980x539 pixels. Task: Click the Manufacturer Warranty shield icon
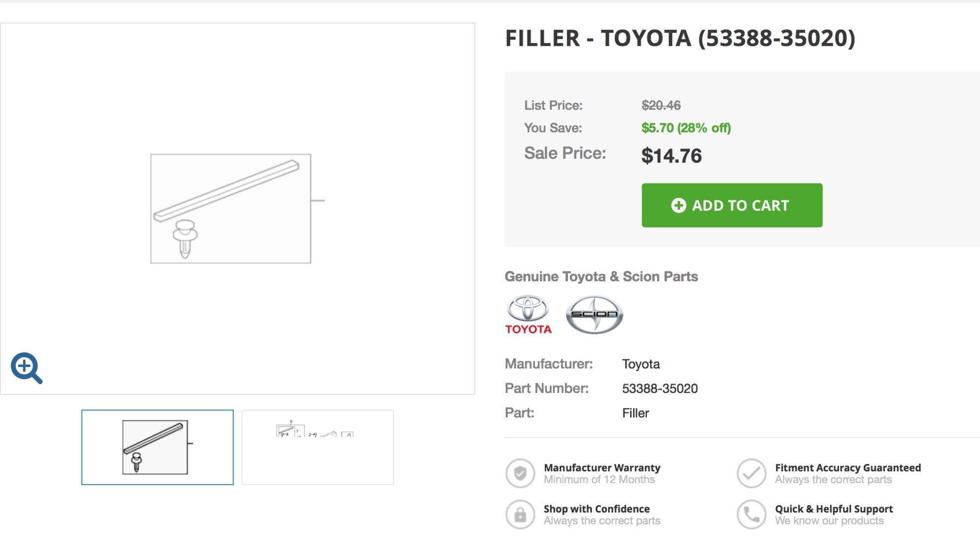[x=520, y=473]
